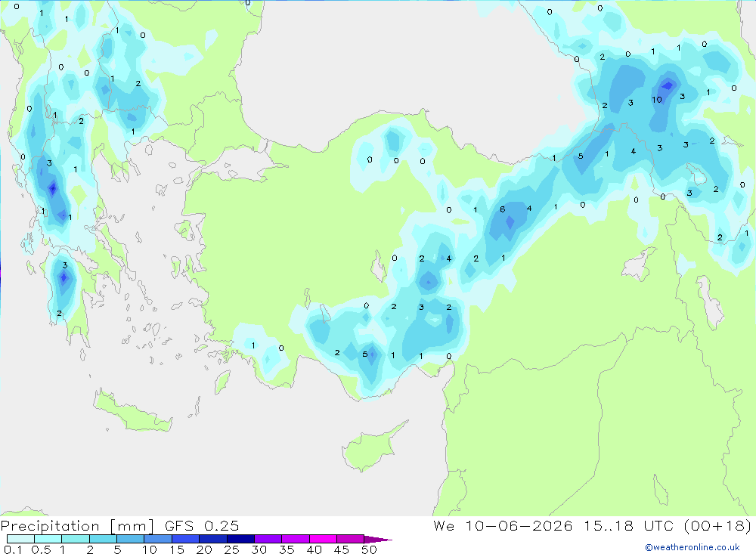
Task: Select the 10–15 mm legend swatch
Action: pos(158,539)
